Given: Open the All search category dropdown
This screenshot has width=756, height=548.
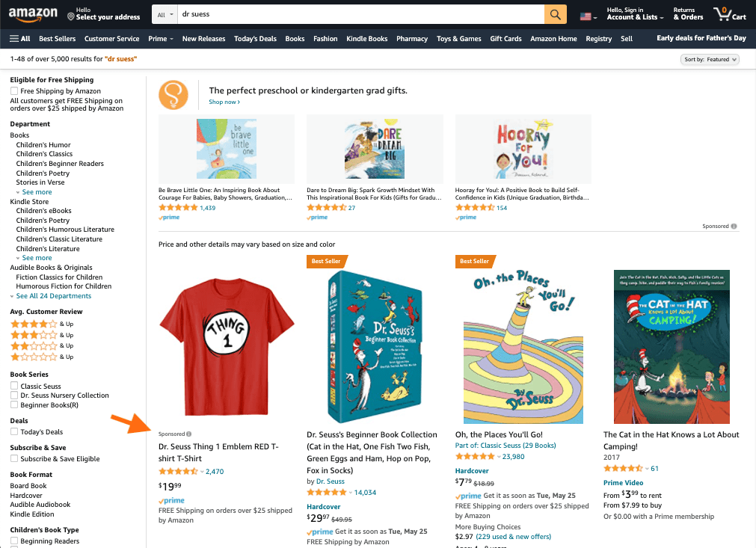Looking at the screenshot, I should pyautogui.click(x=165, y=15).
